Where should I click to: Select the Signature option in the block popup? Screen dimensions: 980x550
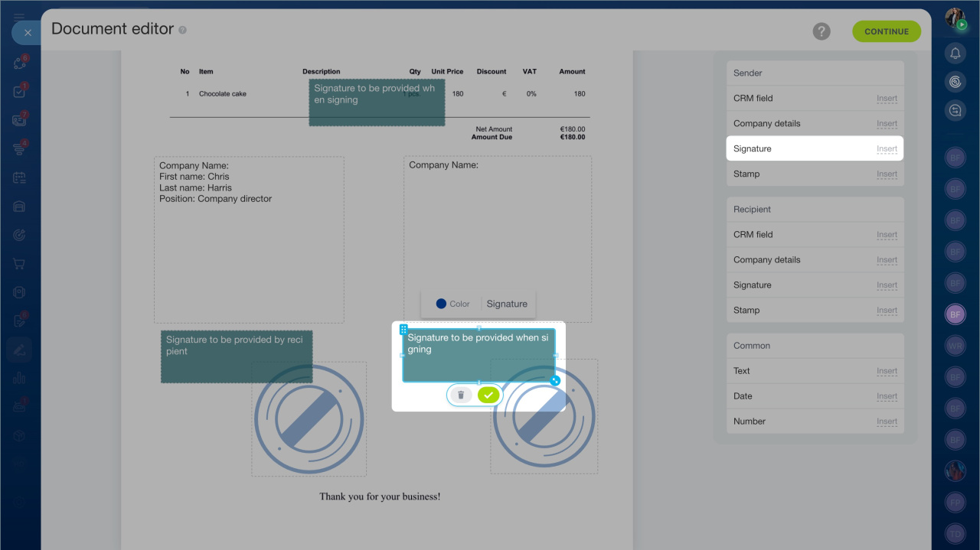[507, 304]
